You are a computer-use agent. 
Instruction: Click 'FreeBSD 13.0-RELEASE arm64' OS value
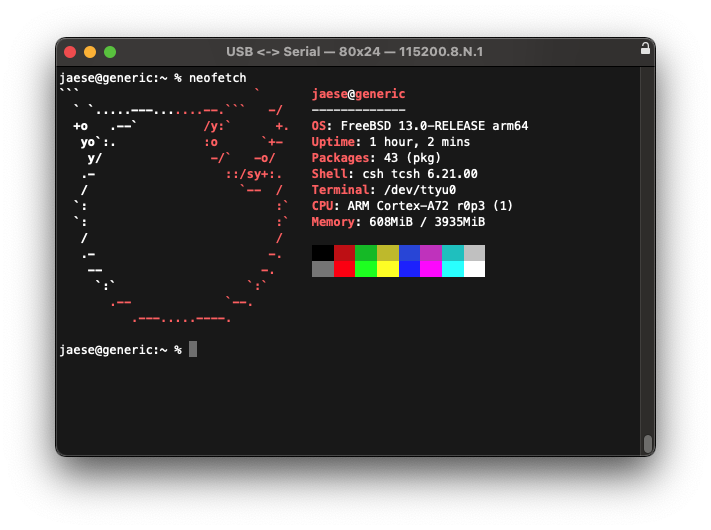point(434,126)
